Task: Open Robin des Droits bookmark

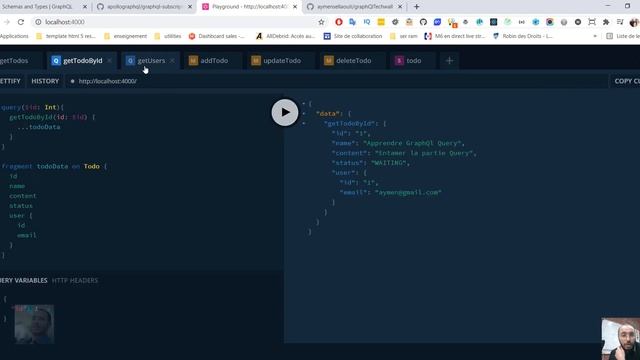Action: click(x=523, y=36)
